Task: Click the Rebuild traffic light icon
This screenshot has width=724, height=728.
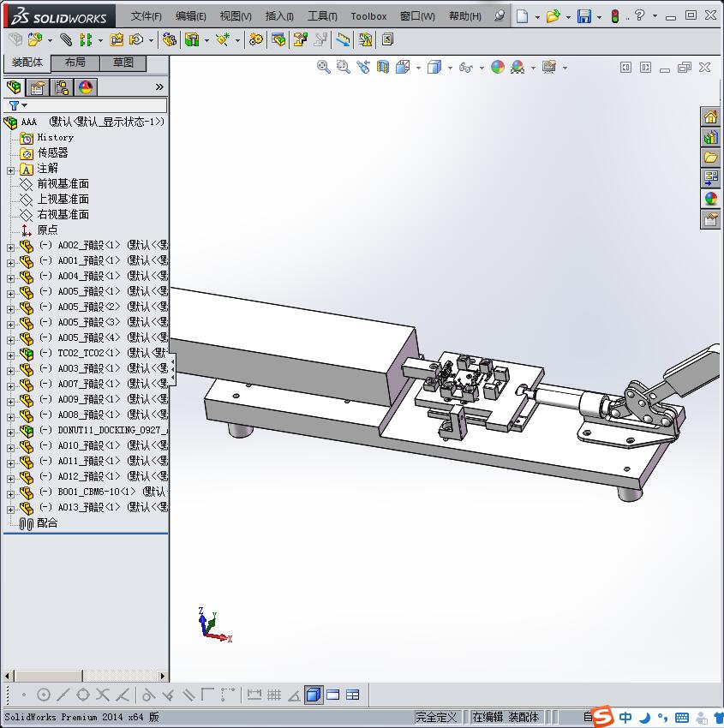Action: (615, 16)
